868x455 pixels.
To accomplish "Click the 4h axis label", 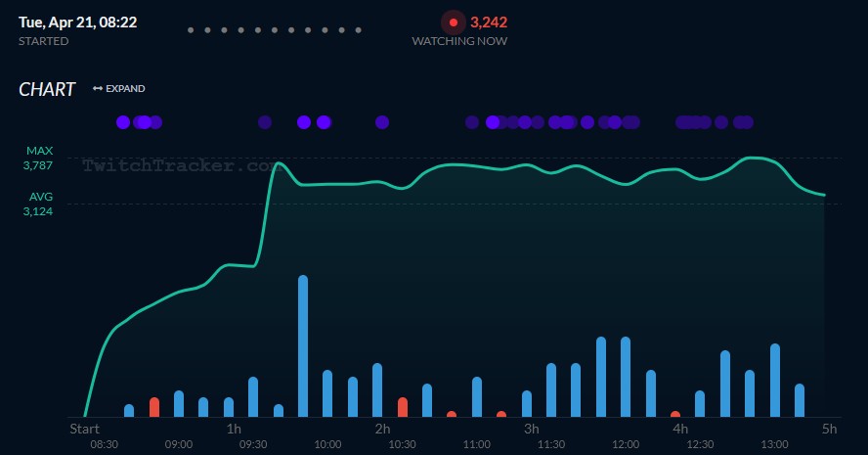I will 680,429.
